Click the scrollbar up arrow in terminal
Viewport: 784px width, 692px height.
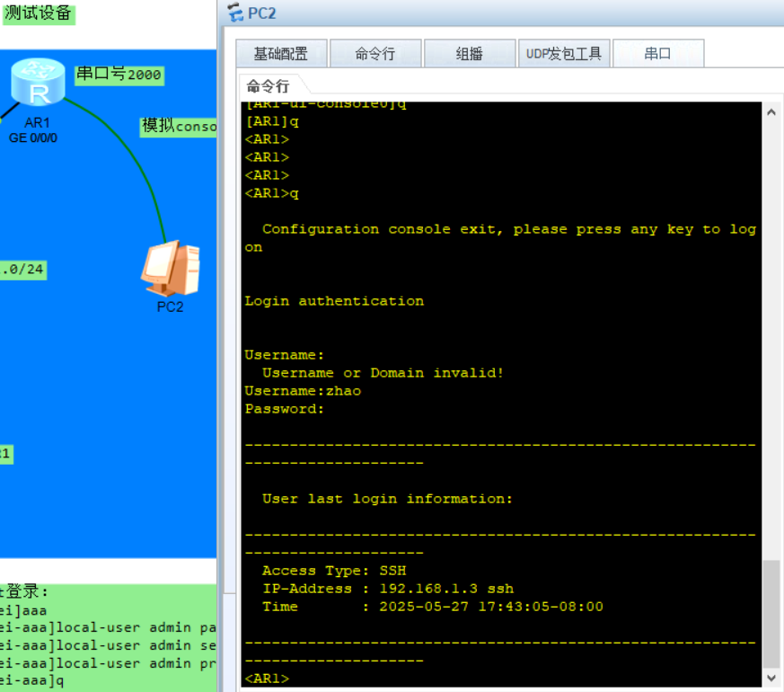[x=771, y=111]
